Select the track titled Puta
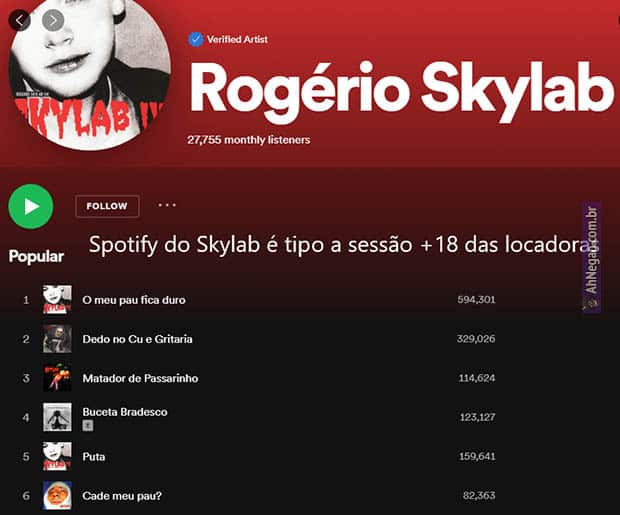620x515 pixels. pos(94,457)
